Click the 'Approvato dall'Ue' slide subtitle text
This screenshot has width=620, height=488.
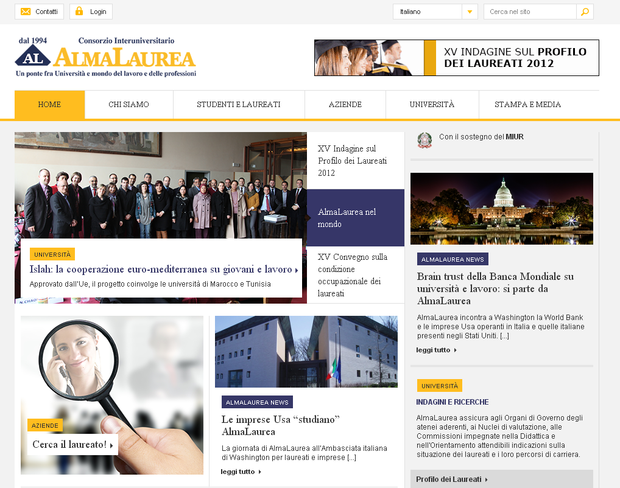pyautogui.click(x=150, y=284)
